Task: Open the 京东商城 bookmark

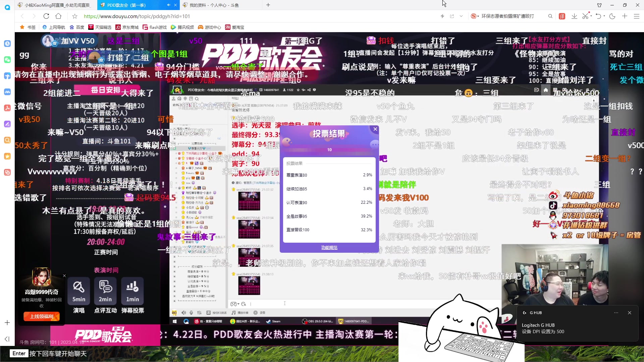Action: tap(127, 27)
